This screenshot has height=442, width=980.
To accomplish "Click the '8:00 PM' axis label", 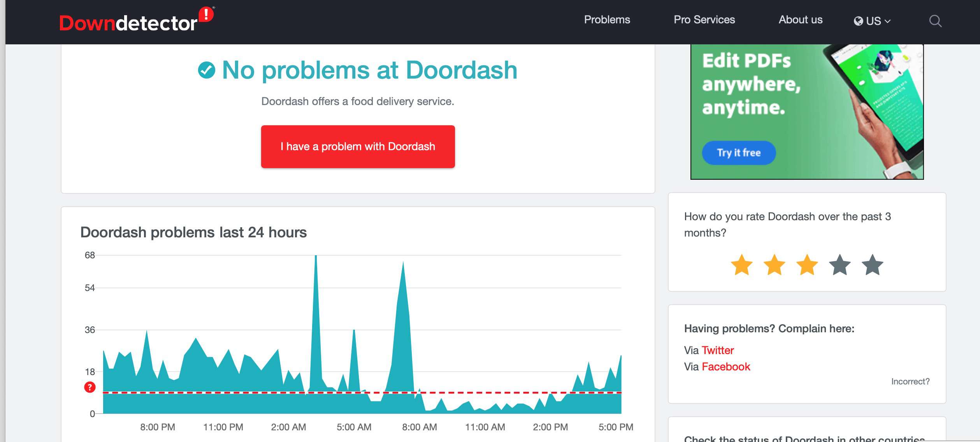I will point(158,427).
